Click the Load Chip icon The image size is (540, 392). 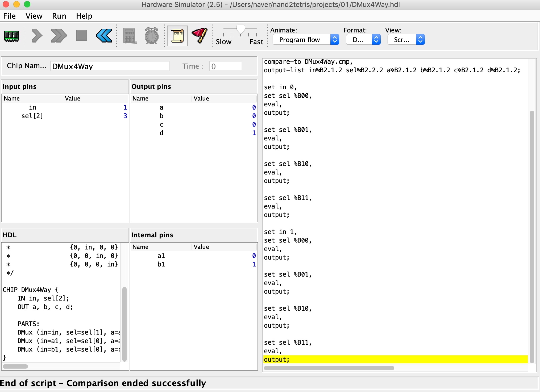tap(11, 36)
